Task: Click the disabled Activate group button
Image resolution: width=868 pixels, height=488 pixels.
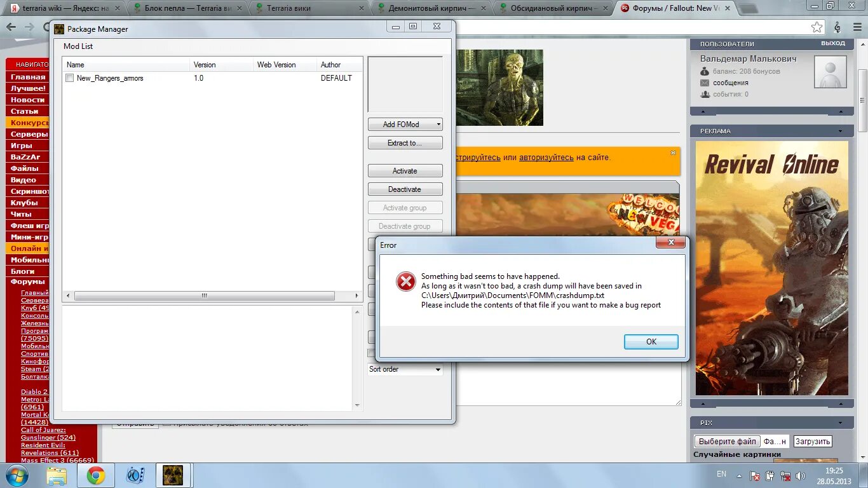Action: (x=405, y=208)
